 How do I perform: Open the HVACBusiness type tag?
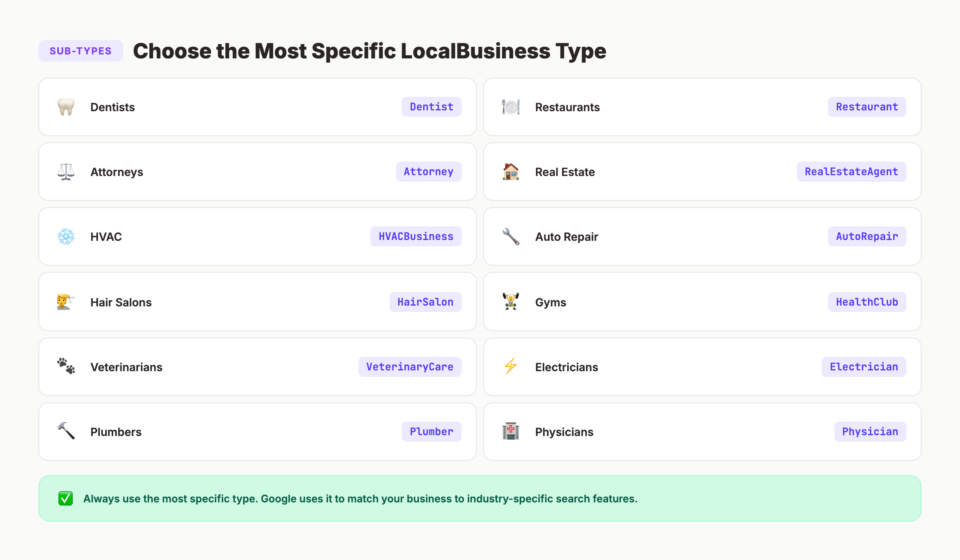click(x=416, y=236)
